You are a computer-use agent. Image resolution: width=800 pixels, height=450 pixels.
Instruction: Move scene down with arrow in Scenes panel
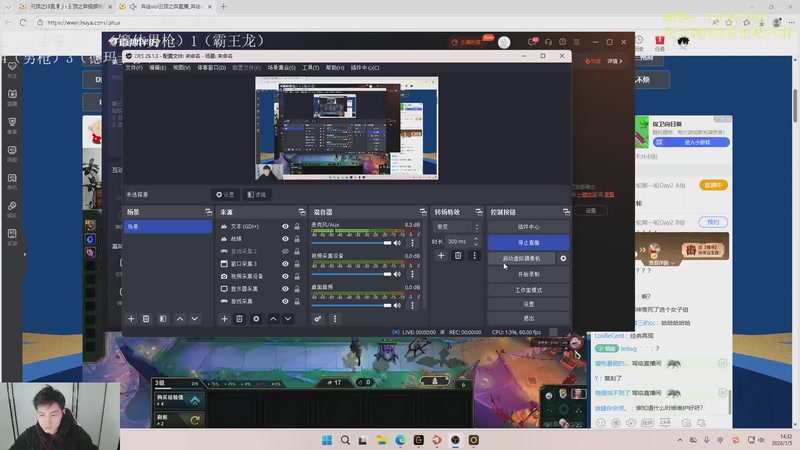point(194,319)
